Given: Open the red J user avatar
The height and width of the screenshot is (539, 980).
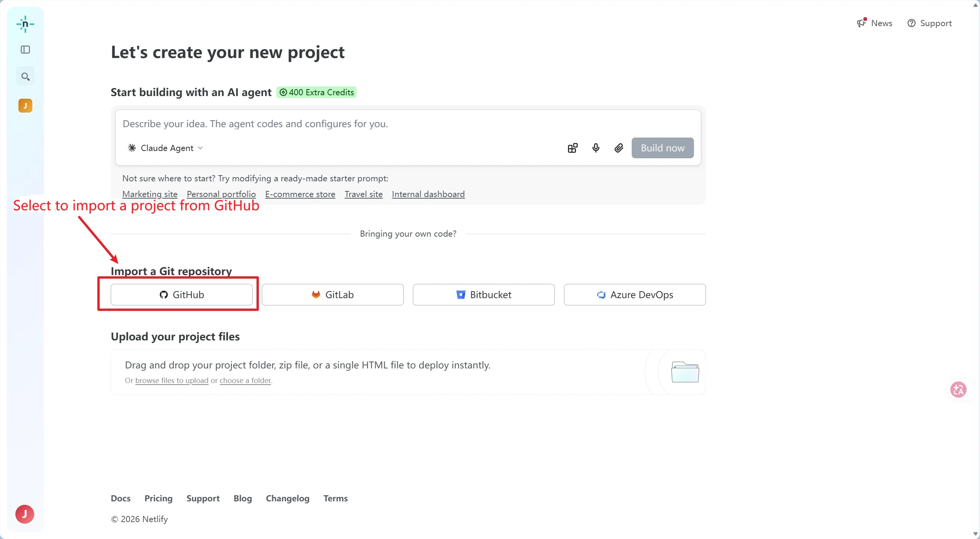Looking at the screenshot, I should (25, 514).
